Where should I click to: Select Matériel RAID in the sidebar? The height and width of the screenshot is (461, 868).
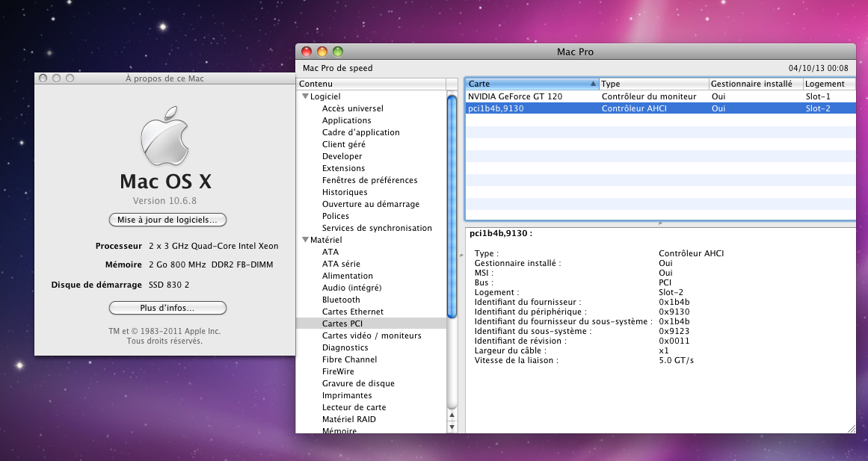coord(348,419)
